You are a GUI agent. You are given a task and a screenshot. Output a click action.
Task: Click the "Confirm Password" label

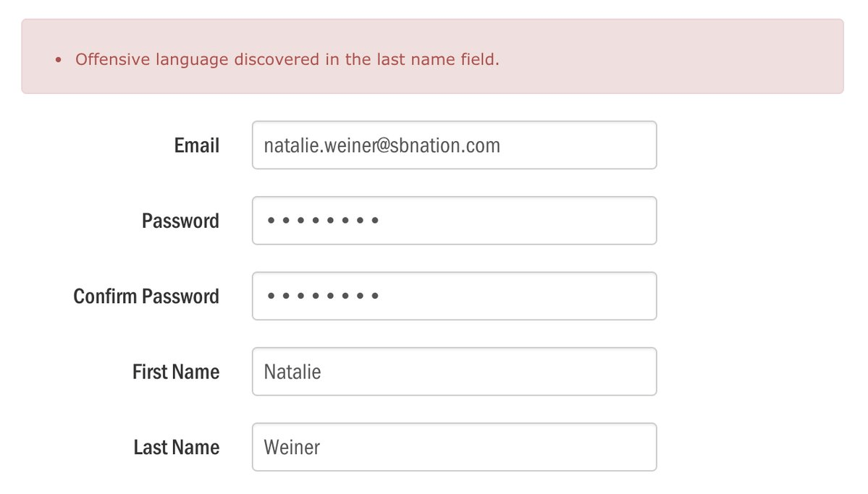point(146,296)
